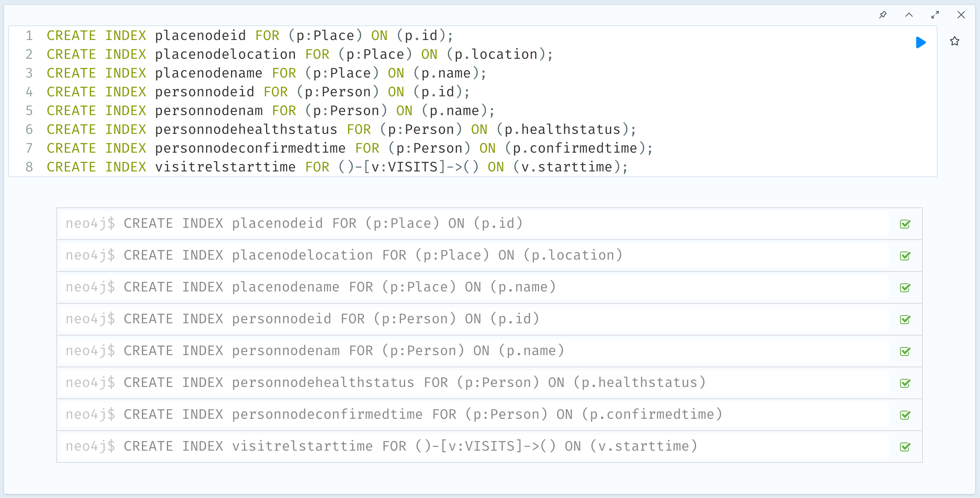980x498 pixels.
Task: Place cursor on editor line 2 placenodelocation
Action: pos(226,55)
